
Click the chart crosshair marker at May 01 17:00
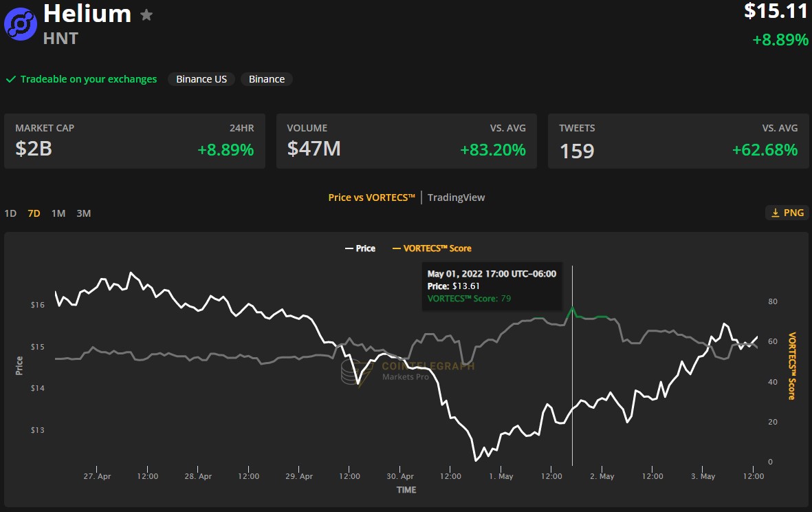point(572,308)
